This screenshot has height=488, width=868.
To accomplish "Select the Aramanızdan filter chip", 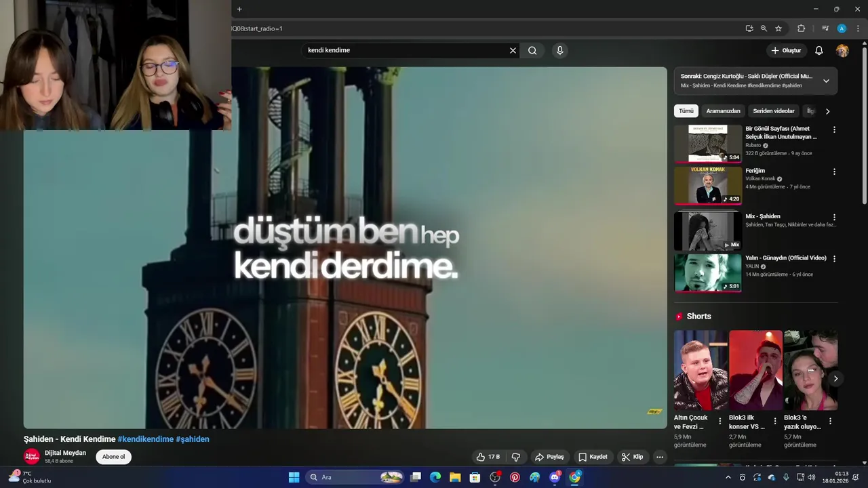I will 723,110.
